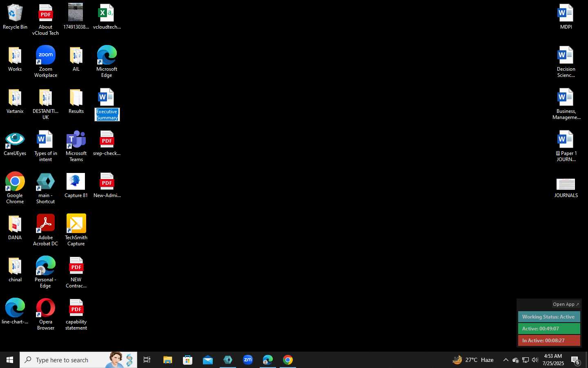Viewport: 588px width, 368px height.
Task: Select Zoom Workplace shortcut
Action: 45,62
